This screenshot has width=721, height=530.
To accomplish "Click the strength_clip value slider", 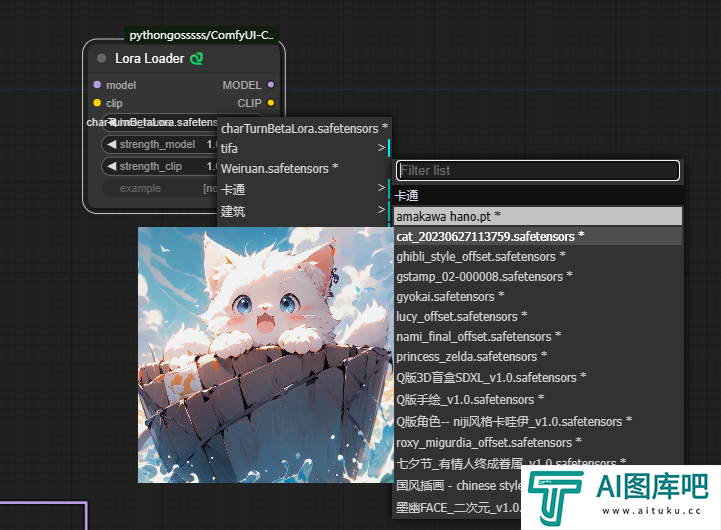I will tap(159, 166).
